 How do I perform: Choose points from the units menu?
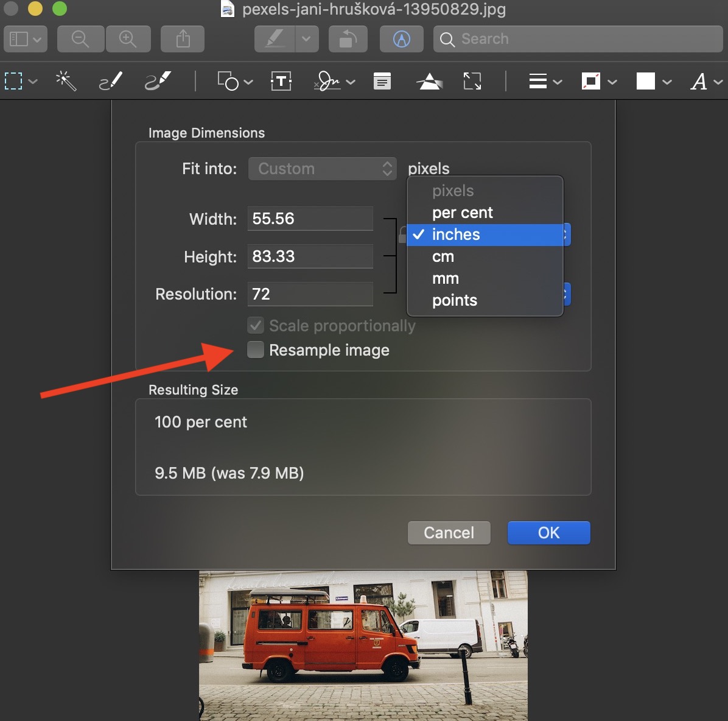pyautogui.click(x=485, y=300)
